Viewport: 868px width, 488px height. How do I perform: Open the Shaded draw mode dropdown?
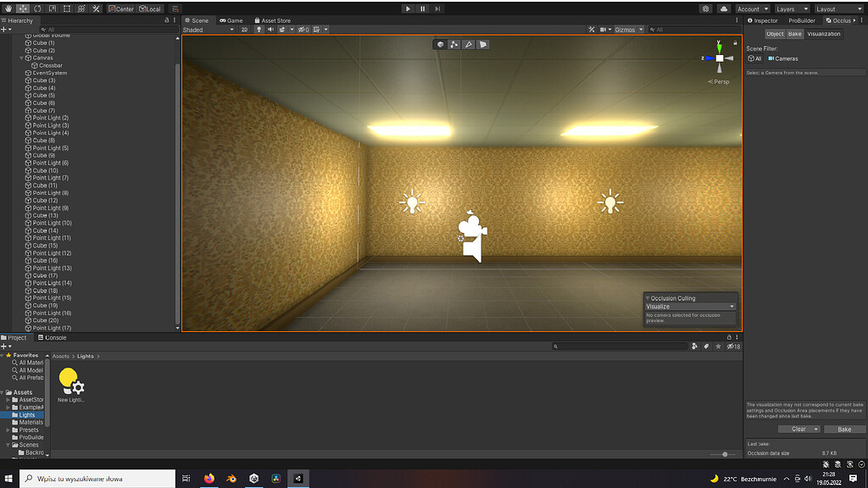208,29
